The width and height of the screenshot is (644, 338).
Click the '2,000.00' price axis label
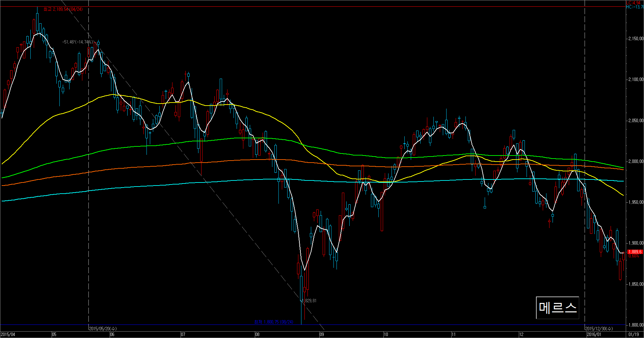[636, 162]
